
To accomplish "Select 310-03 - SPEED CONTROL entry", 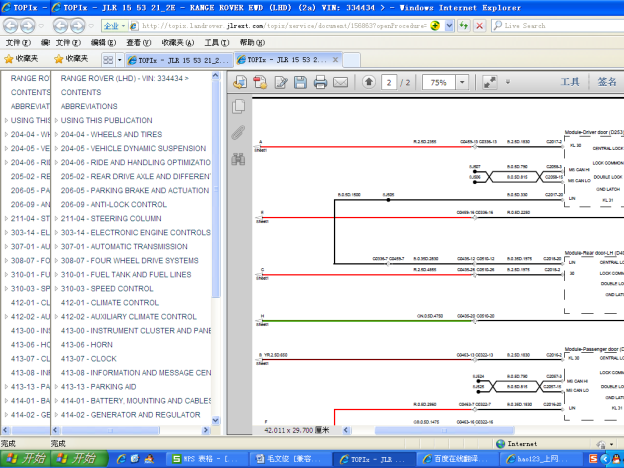I will tap(107, 289).
